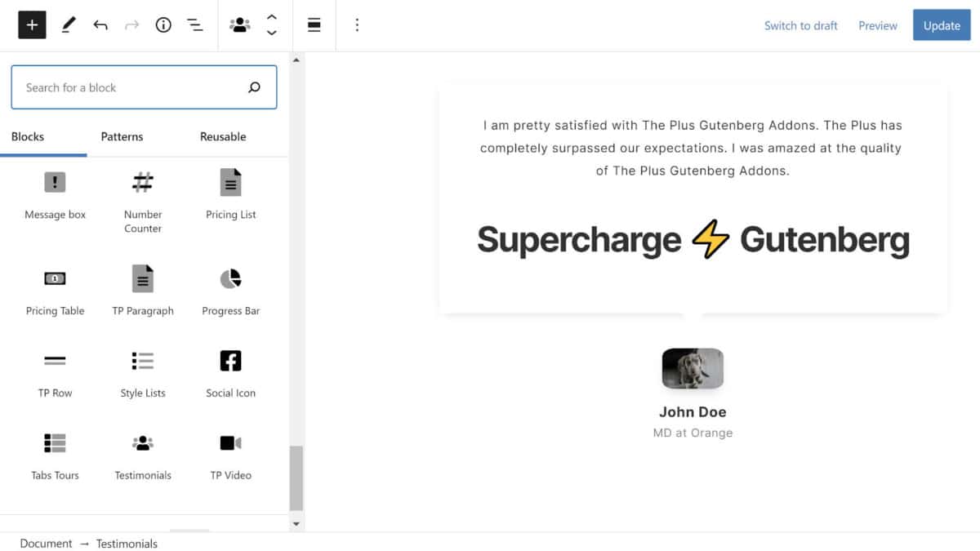Image resolution: width=980 pixels, height=551 pixels.
Task: Open the Preview dropdown
Action: (x=877, y=25)
